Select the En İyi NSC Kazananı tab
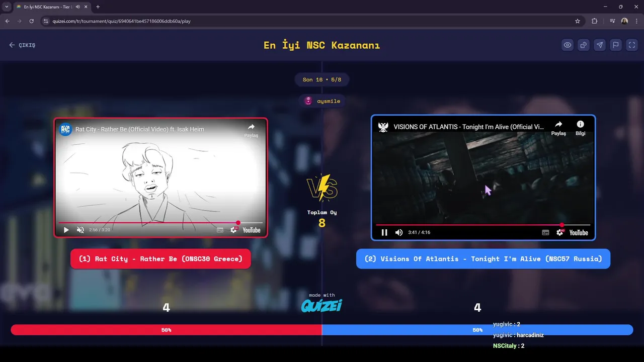Screen dimensions: 644x362 [x=48, y=7]
